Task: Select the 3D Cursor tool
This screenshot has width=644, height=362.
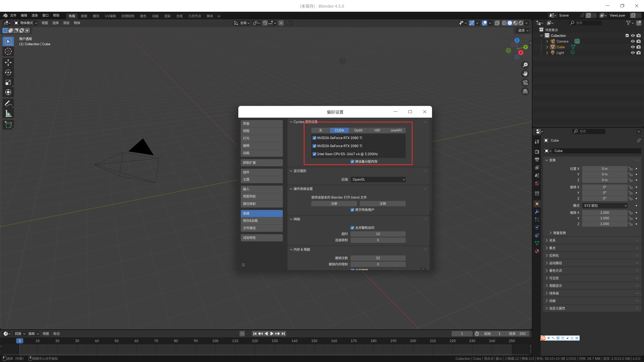Action: click(x=8, y=51)
